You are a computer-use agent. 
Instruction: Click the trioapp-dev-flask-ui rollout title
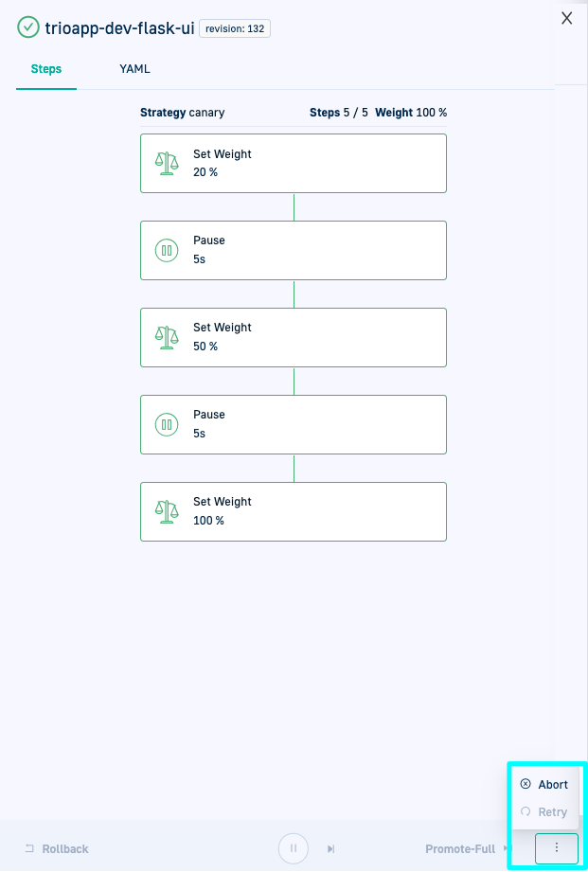[119, 28]
